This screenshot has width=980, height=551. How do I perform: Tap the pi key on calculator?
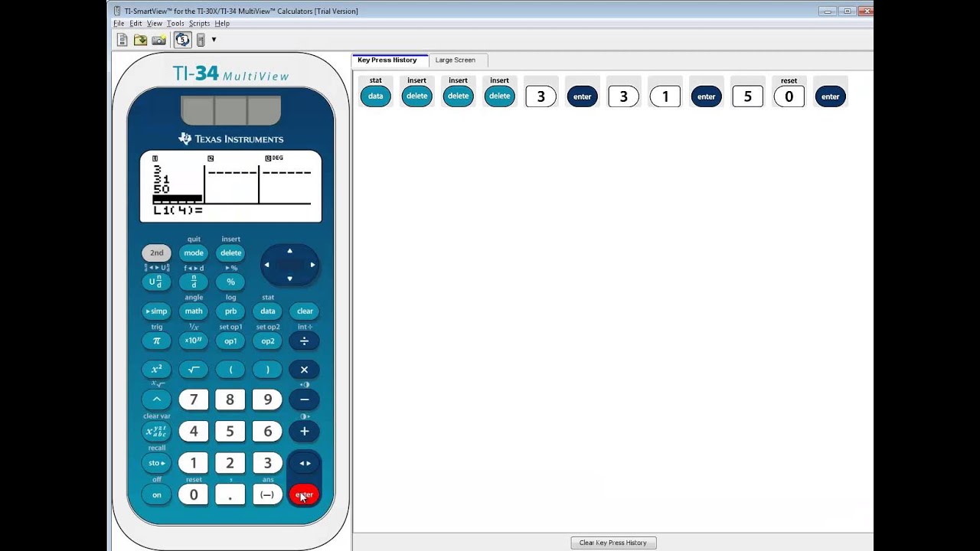tap(156, 341)
